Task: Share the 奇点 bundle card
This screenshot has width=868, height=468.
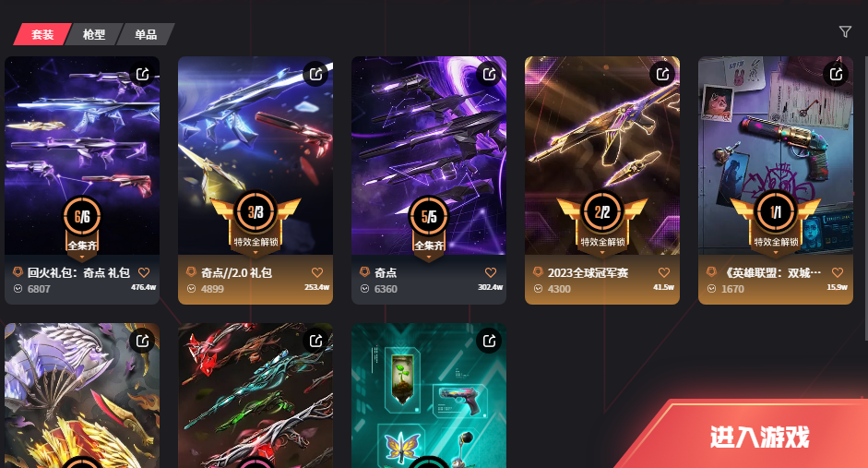Action: (490, 74)
